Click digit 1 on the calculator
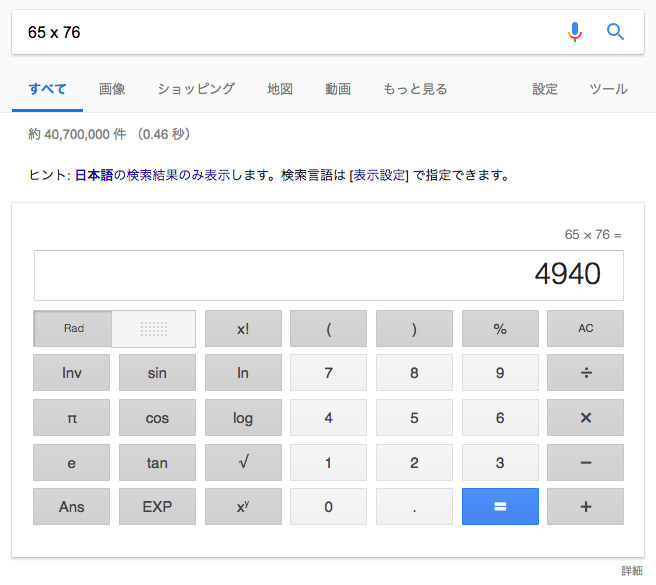This screenshot has width=656, height=585. (x=328, y=462)
